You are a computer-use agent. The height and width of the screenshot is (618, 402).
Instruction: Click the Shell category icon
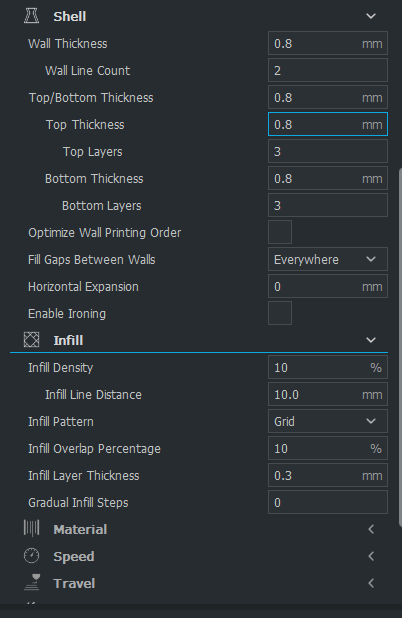point(32,16)
